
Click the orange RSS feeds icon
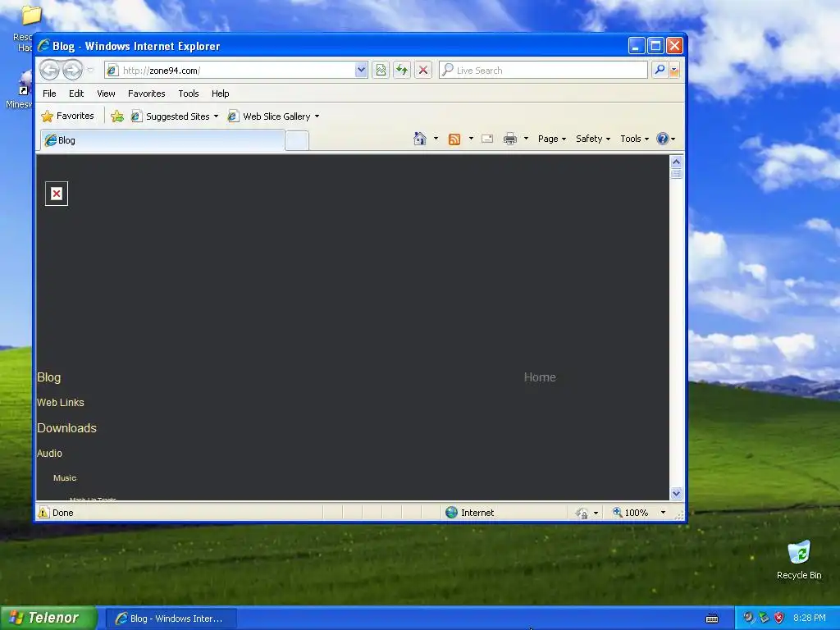(454, 139)
